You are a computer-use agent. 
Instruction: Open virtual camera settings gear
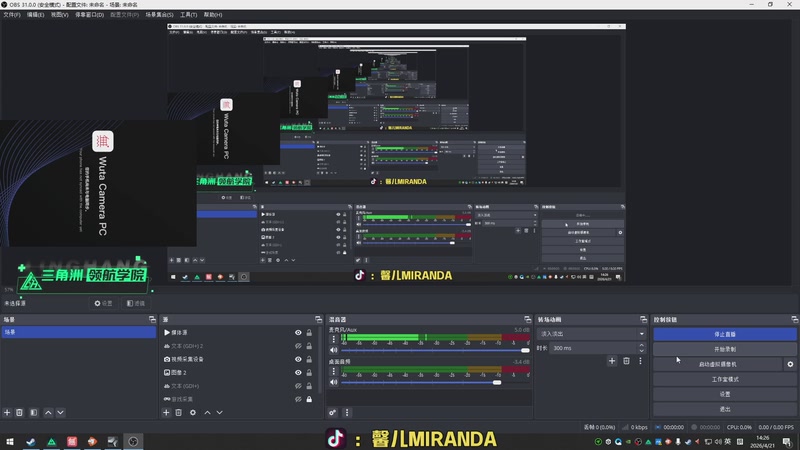[x=790, y=364]
